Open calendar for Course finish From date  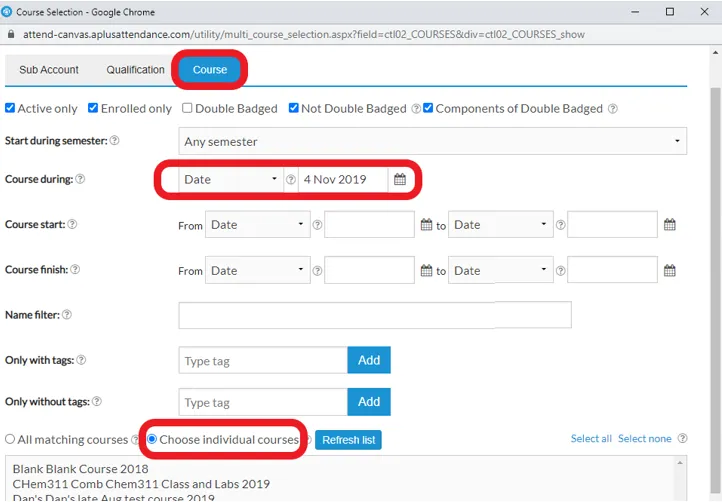coord(426,270)
